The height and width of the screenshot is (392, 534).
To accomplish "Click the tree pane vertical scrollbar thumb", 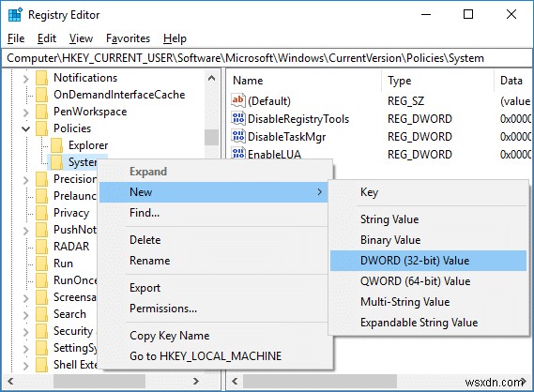I will point(211,137).
